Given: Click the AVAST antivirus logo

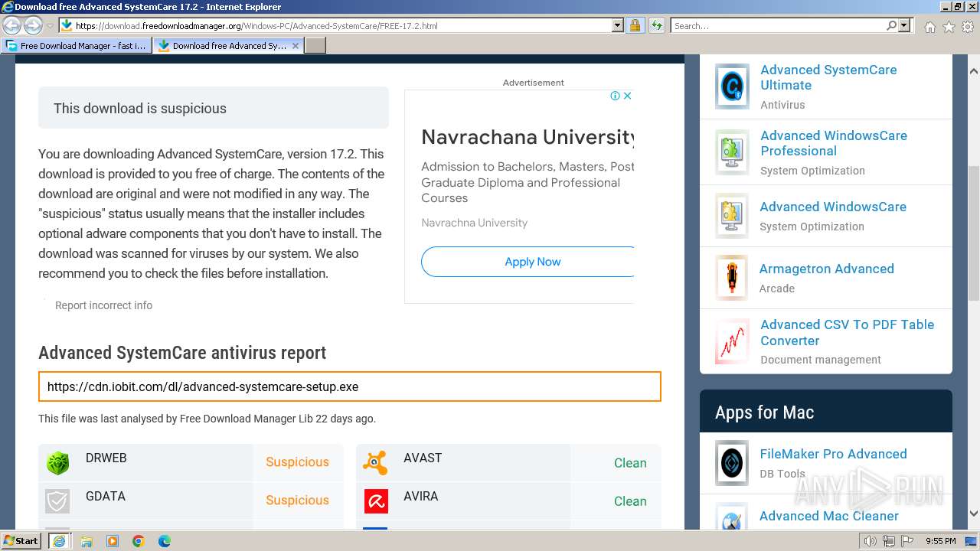Looking at the screenshot, I should click(375, 462).
